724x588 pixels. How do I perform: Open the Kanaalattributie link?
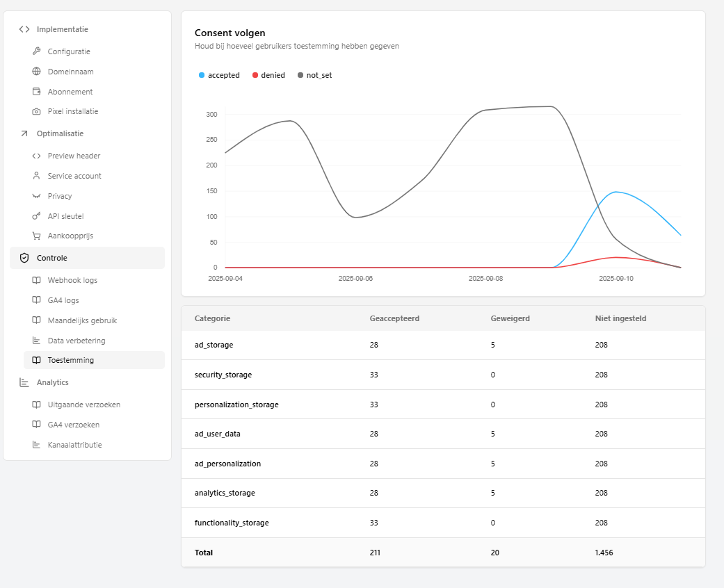tap(74, 445)
